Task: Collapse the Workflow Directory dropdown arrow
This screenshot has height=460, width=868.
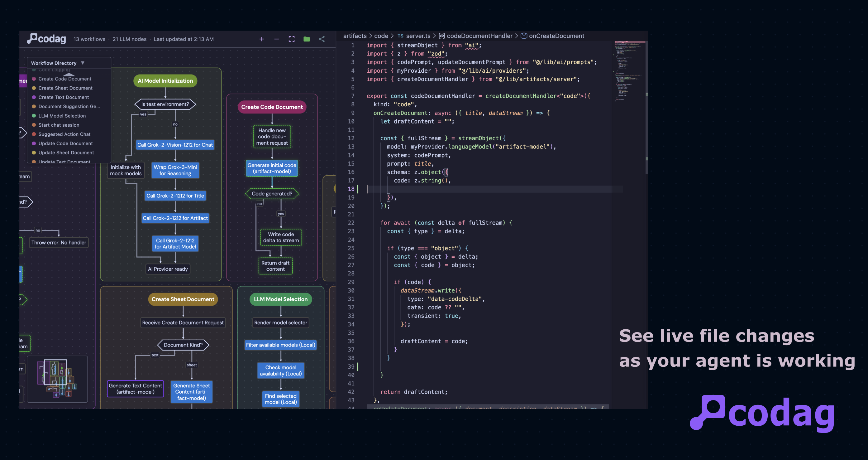Action: click(x=83, y=63)
